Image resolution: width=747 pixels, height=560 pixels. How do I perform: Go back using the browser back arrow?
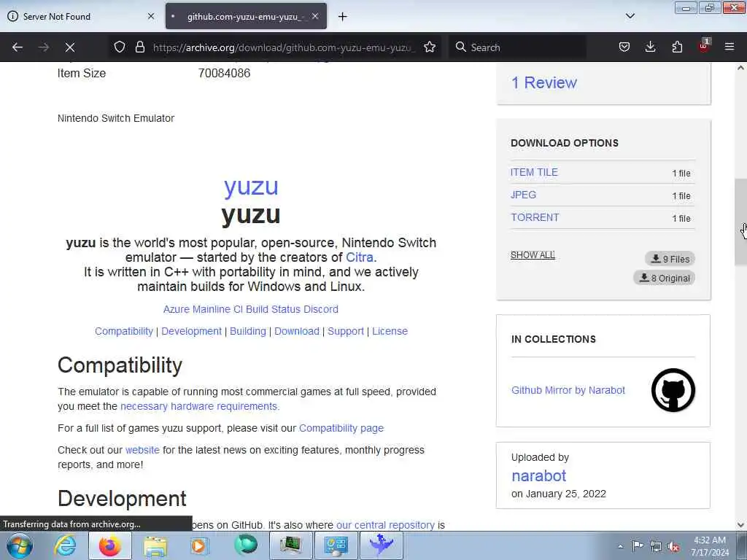[18, 47]
